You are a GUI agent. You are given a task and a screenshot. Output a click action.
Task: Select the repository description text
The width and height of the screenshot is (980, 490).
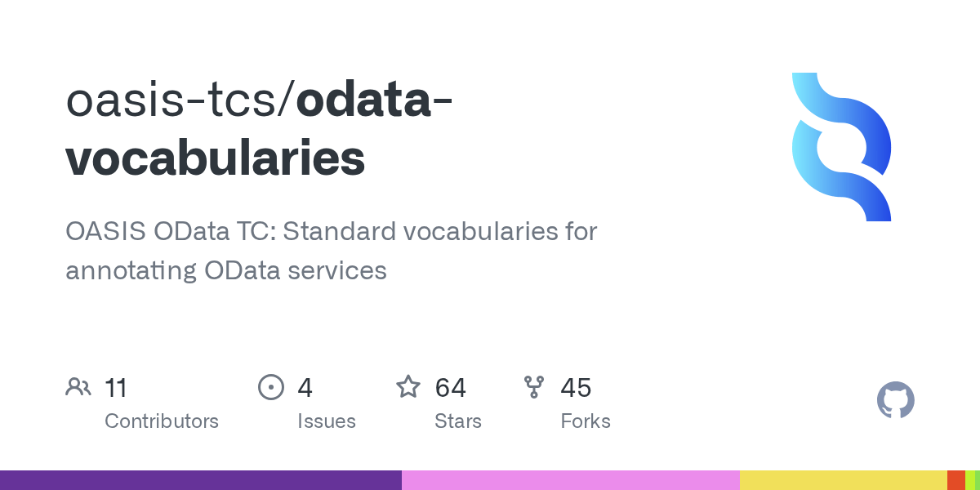click(332, 250)
